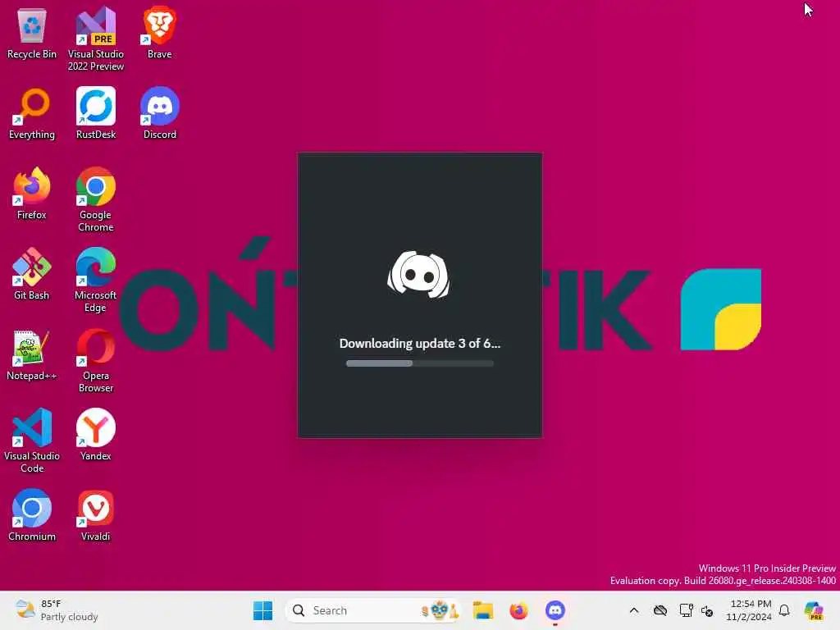Select the Firefox desktop shortcut
The height and width of the screenshot is (630, 840).
(32, 194)
